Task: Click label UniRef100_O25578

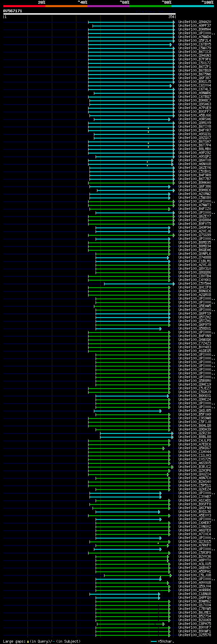Action: point(195,635)
